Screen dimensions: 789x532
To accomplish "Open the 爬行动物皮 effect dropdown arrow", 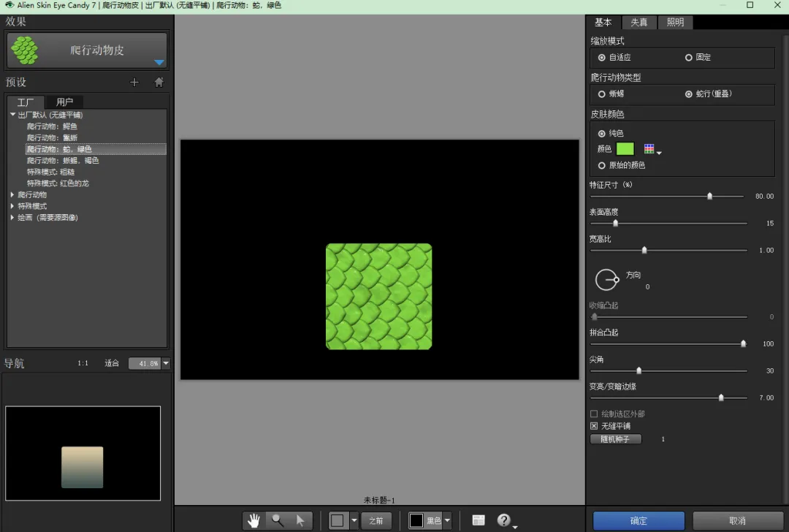I will [159, 62].
